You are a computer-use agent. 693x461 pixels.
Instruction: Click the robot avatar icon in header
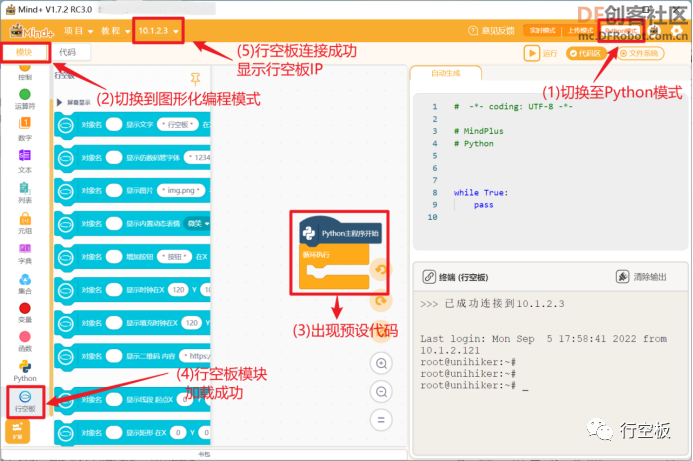[x=654, y=30]
